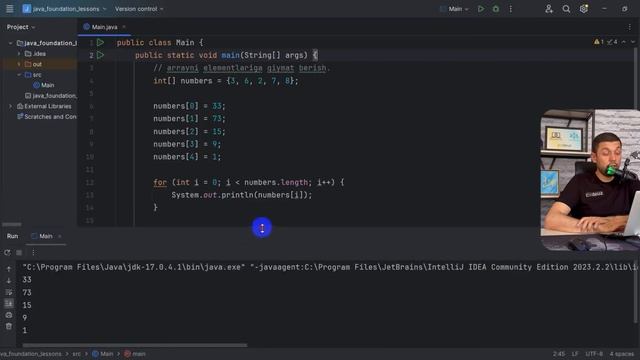Click the src breadcrumb
This screenshot has width=640, height=360.
76,354
